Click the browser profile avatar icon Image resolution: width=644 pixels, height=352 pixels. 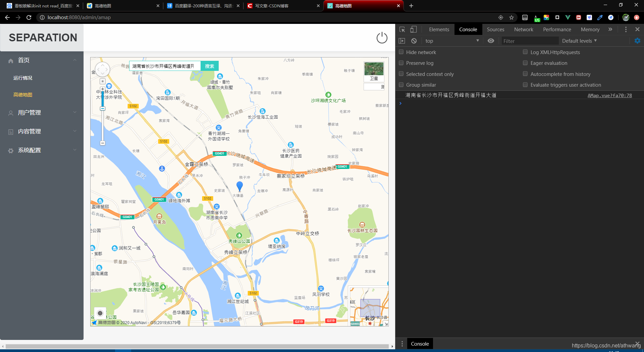626,17
